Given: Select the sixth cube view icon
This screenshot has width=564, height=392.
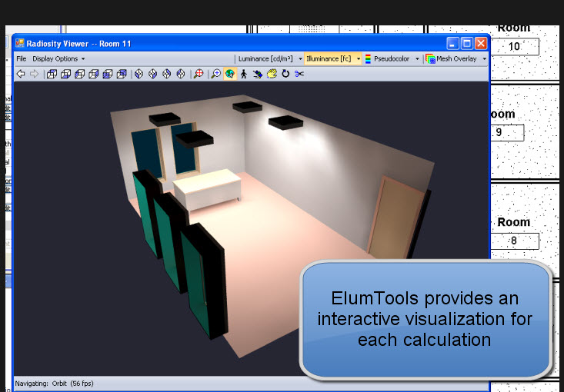Looking at the screenshot, I should 122,74.
